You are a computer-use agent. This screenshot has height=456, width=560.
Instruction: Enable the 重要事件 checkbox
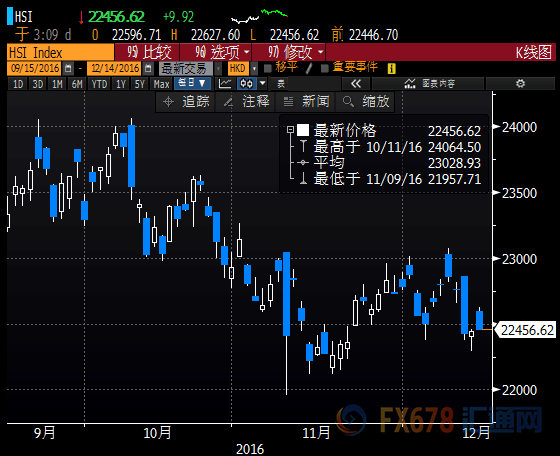pos(325,68)
